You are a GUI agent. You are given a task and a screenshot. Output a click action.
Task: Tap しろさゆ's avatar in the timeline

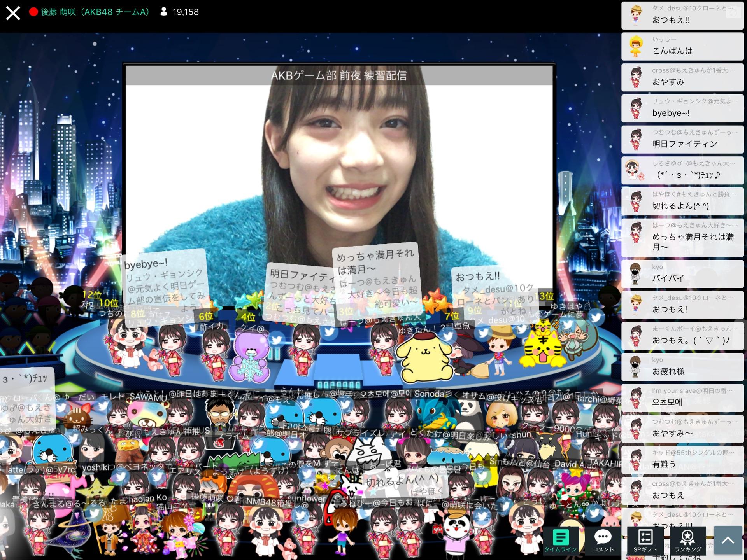click(635, 171)
